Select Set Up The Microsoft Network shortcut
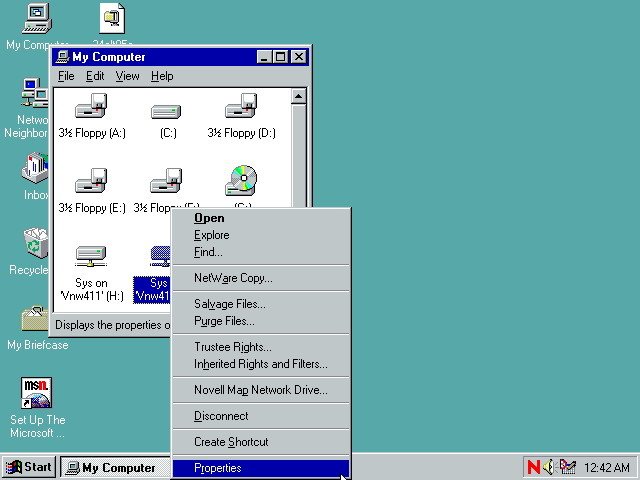The height and width of the screenshot is (480, 640). click(37, 393)
